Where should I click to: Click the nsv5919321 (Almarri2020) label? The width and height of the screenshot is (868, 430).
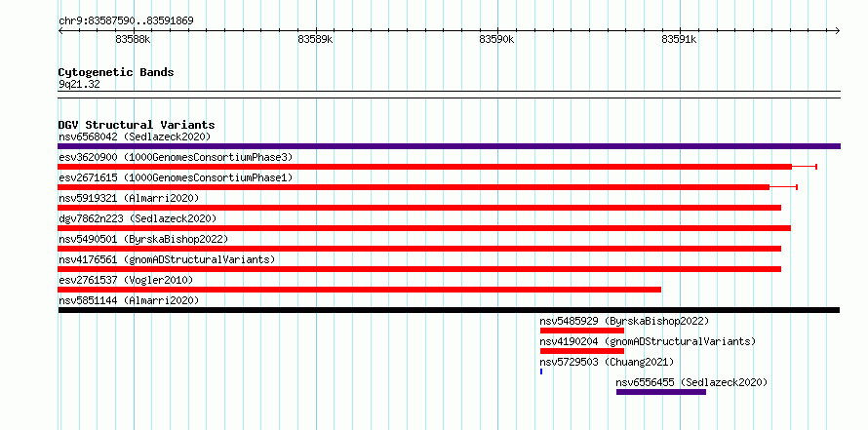point(129,198)
